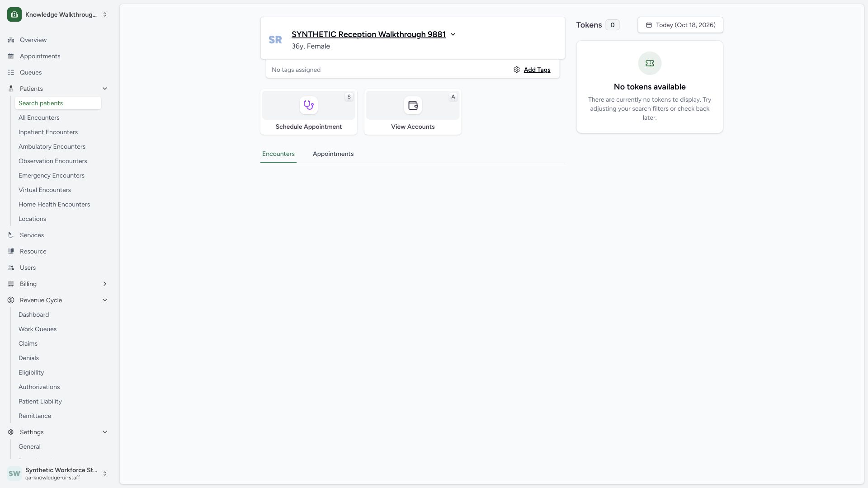Open Ambulatory Encounters
The image size is (868, 488).
[52, 146]
